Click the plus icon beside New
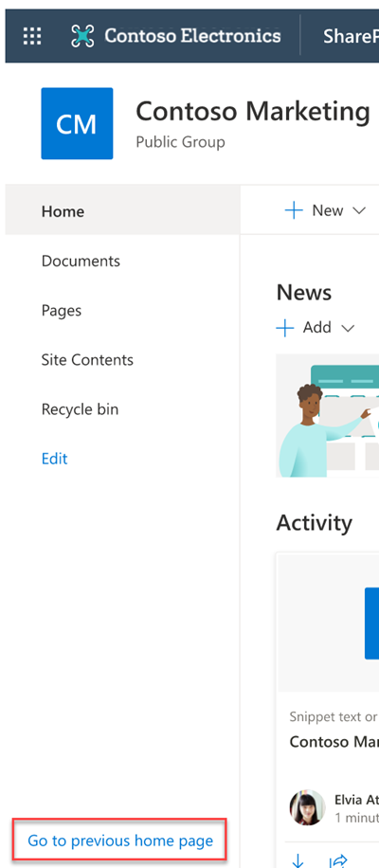Viewport: 379px width, 868px height. 293,210
